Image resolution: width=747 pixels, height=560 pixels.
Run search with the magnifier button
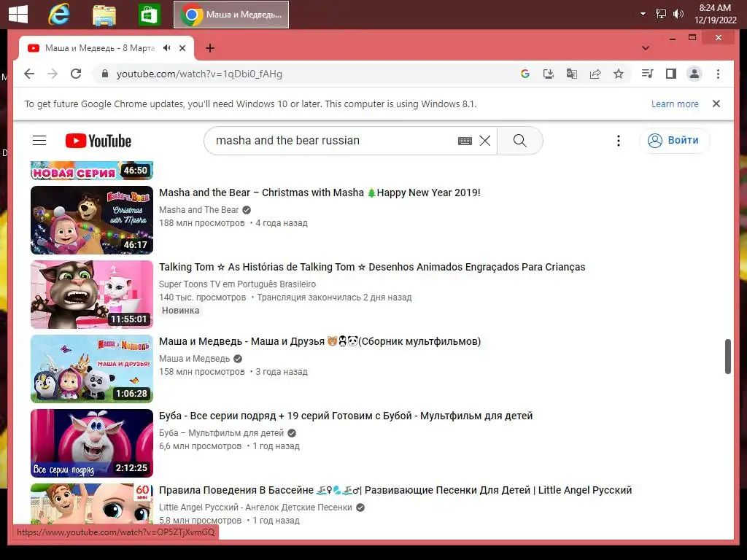click(x=519, y=141)
